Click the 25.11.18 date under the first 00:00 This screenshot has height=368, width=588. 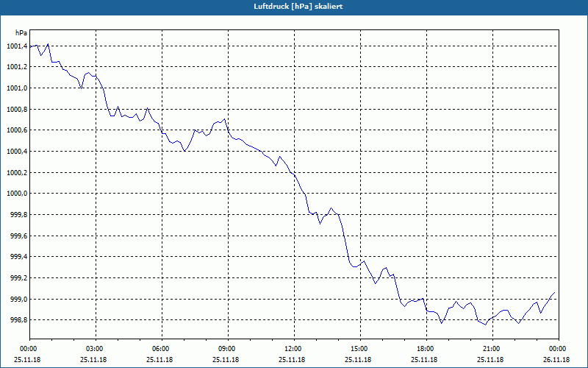pos(27,360)
